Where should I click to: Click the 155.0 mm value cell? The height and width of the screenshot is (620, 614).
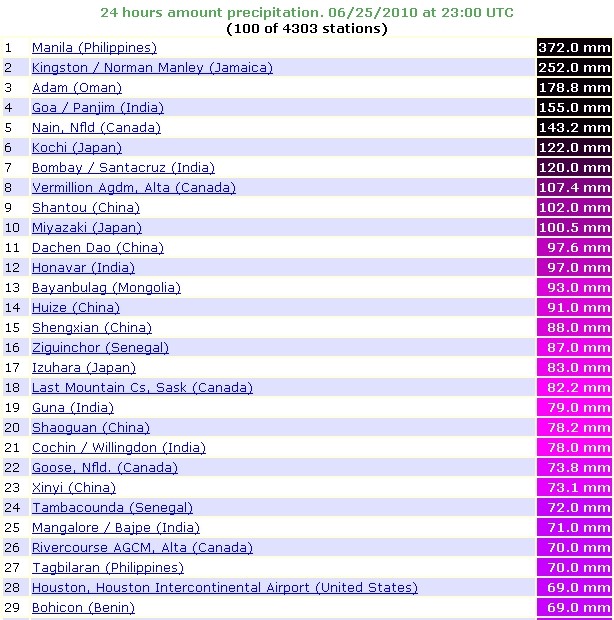tap(574, 108)
